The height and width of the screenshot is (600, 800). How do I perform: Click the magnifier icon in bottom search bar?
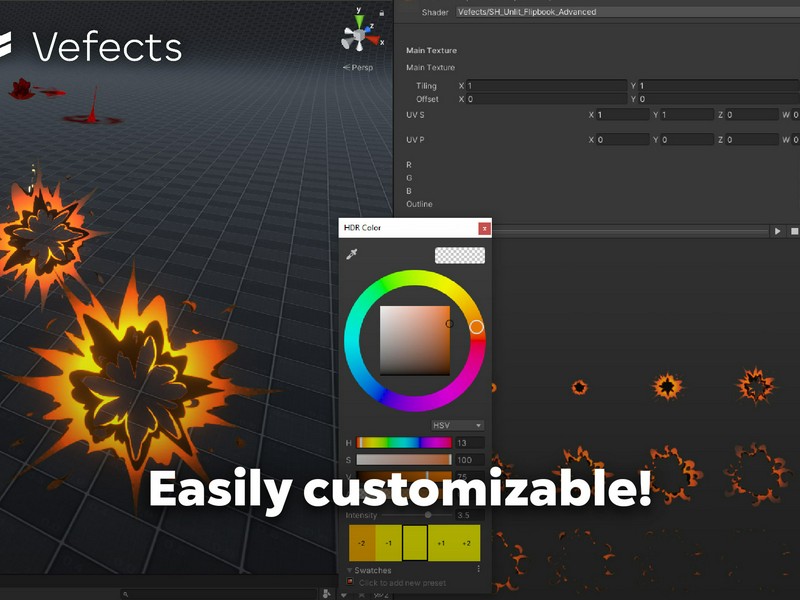point(126,594)
